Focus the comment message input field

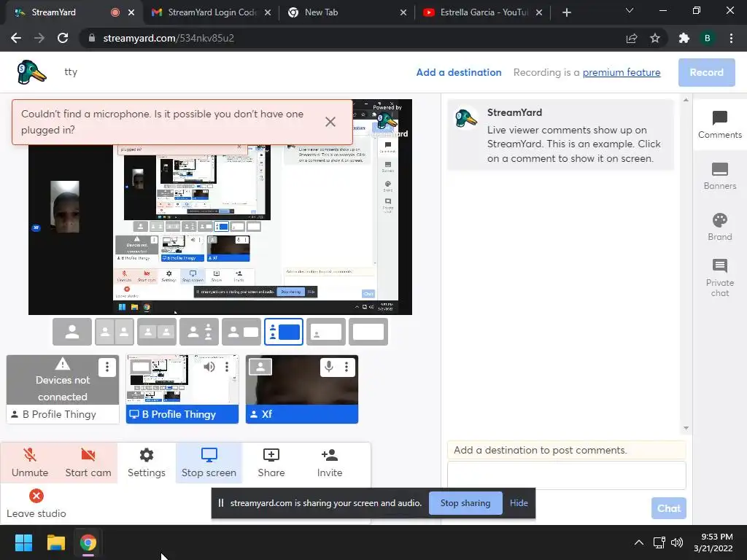[566, 475]
